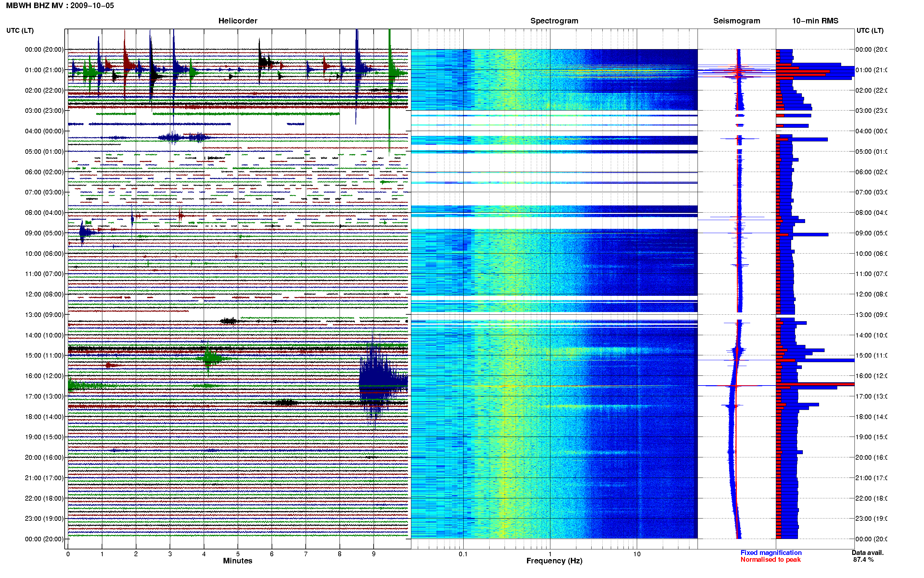Click left time label 06:00 (02:00)
924x578 pixels.
(44, 172)
